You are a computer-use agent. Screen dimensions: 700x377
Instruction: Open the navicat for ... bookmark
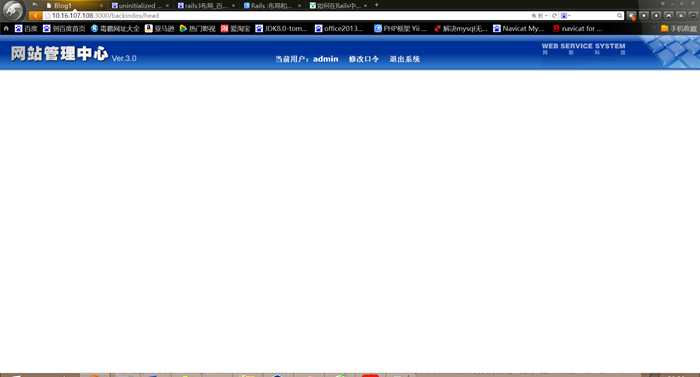coord(577,28)
